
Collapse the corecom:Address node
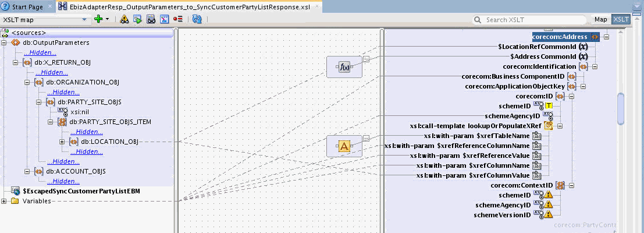(x=606, y=37)
